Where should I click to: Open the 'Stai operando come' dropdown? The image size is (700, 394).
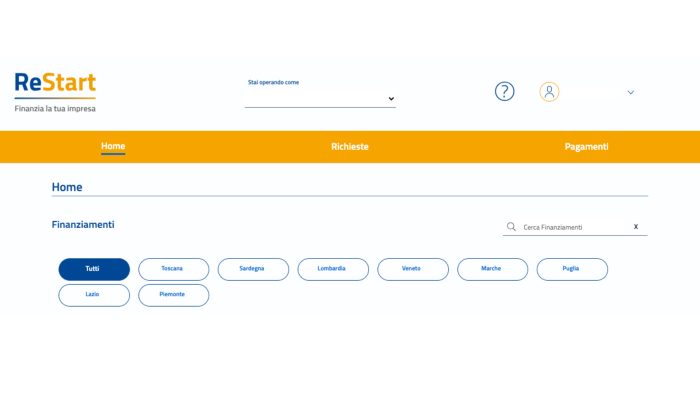320,99
